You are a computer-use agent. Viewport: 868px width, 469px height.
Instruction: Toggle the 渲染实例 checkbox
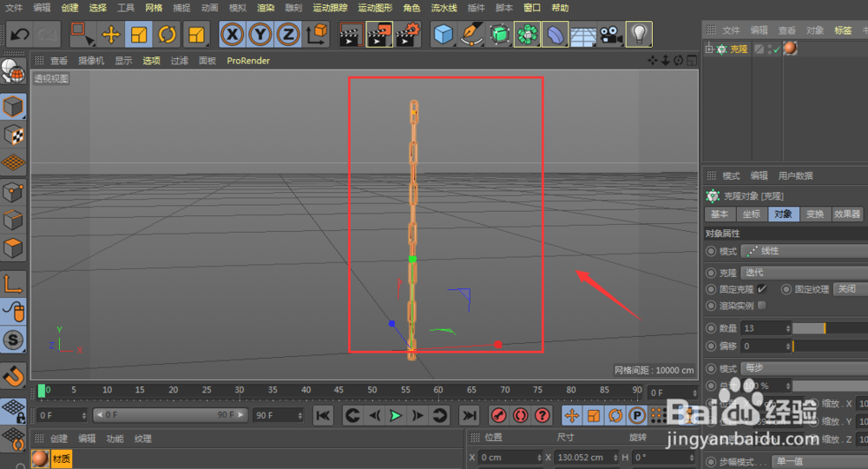(762, 305)
